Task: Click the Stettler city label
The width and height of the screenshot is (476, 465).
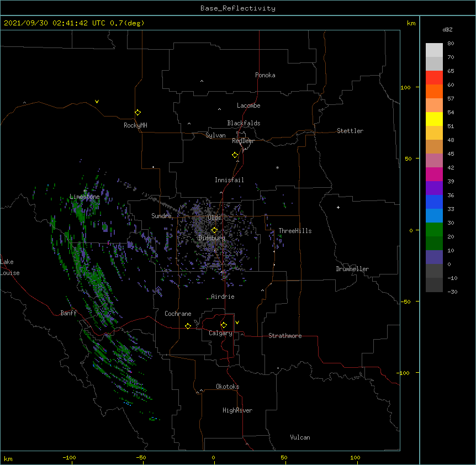Action: pos(350,131)
